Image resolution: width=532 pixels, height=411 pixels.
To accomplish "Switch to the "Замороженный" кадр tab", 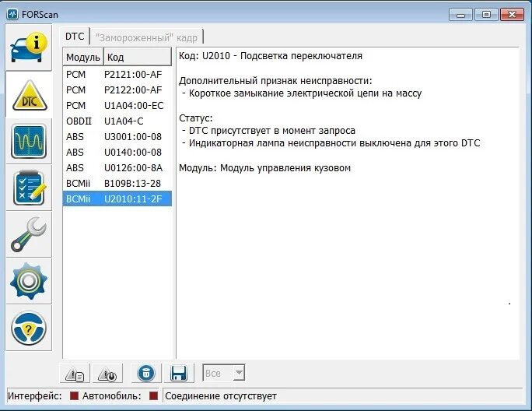I will click(x=146, y=37).
